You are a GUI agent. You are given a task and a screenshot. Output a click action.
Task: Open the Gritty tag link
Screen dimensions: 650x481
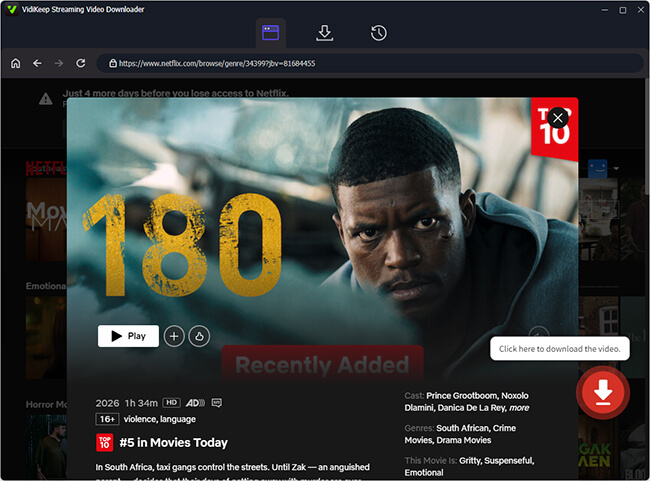coord(470,461)
